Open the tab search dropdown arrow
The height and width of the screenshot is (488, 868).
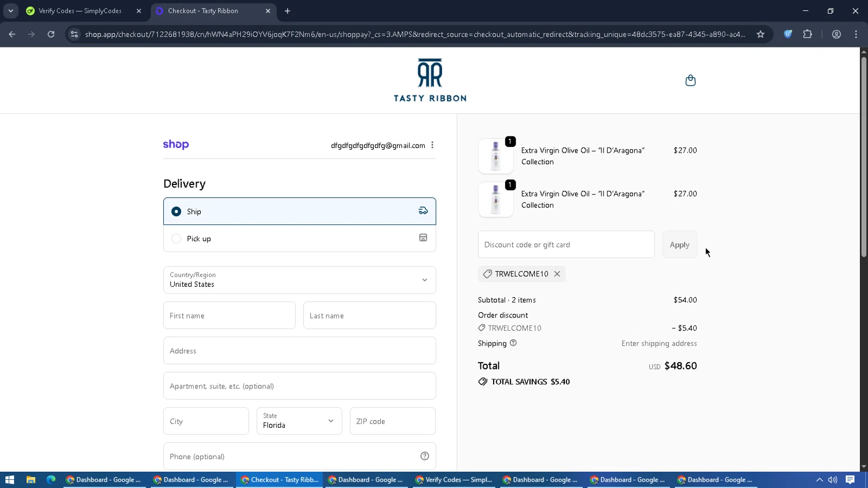(x=10, y=11)
